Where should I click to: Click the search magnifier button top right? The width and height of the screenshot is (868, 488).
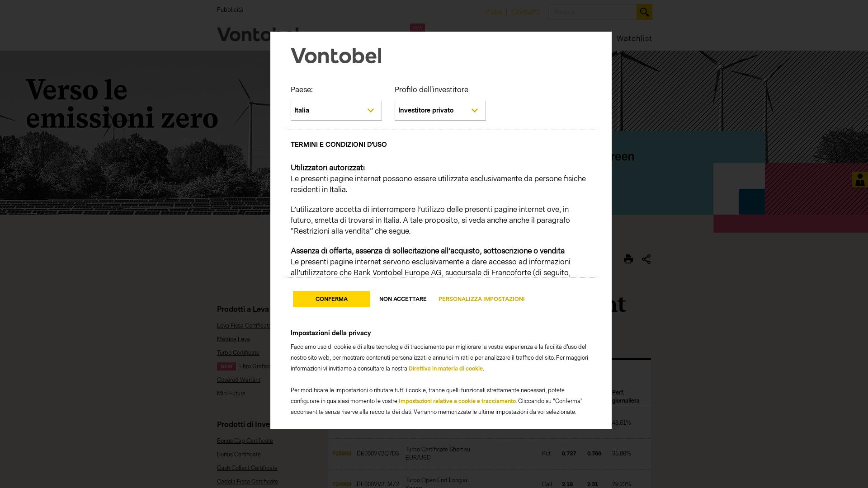[644, 12]
